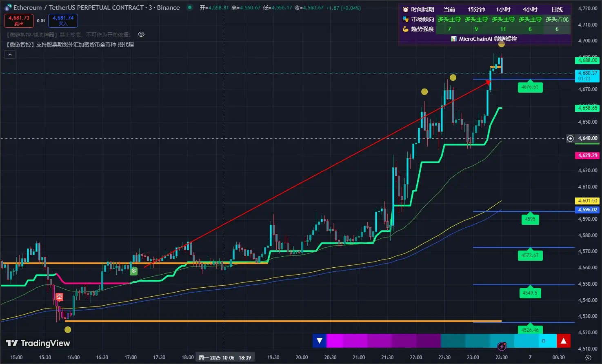This screenshot has width=602, height=364.
Task: Click the blue down-triangle end of the gauge
Action: pos(320,341)
